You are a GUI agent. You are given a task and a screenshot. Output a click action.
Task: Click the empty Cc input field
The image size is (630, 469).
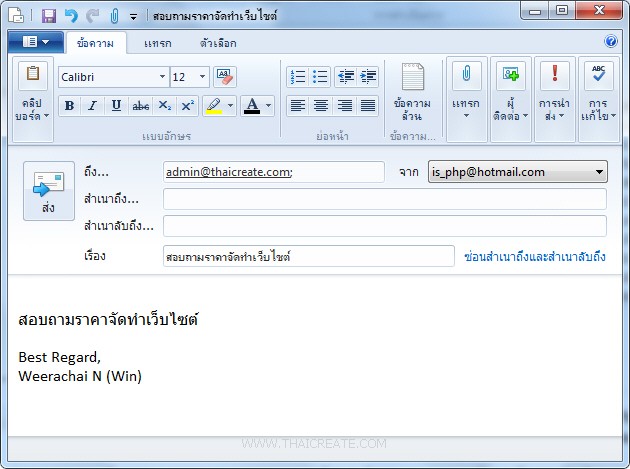click(x=385, y=199)
